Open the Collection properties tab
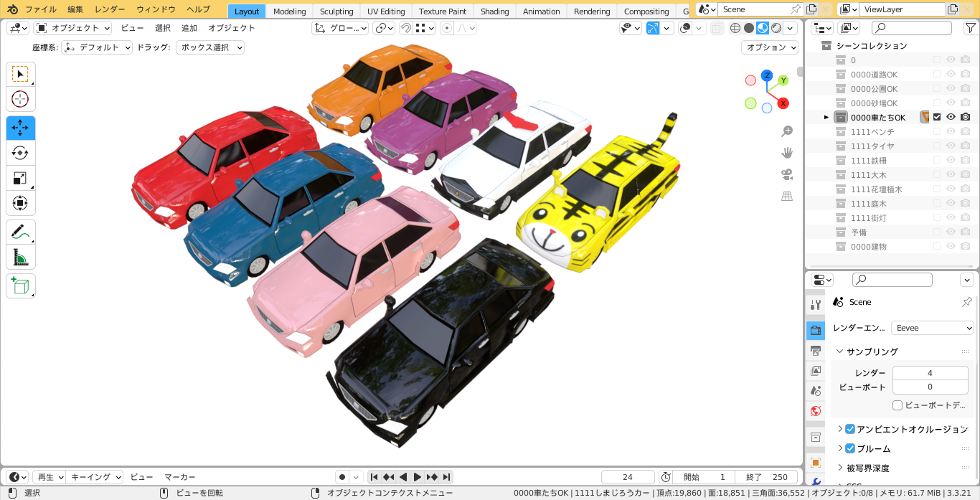The width and height of the screenshot is (980, 500). (x=816, y=437)
